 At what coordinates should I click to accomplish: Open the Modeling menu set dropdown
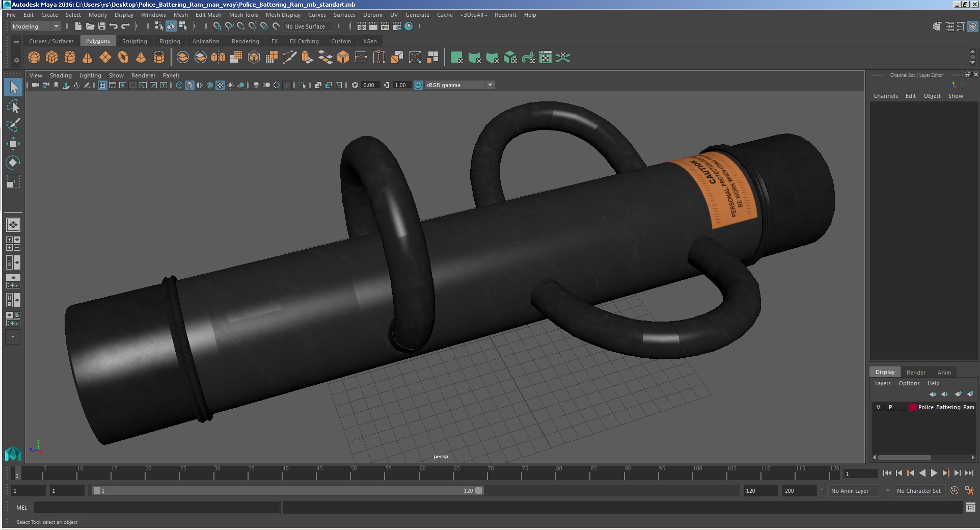36,26
